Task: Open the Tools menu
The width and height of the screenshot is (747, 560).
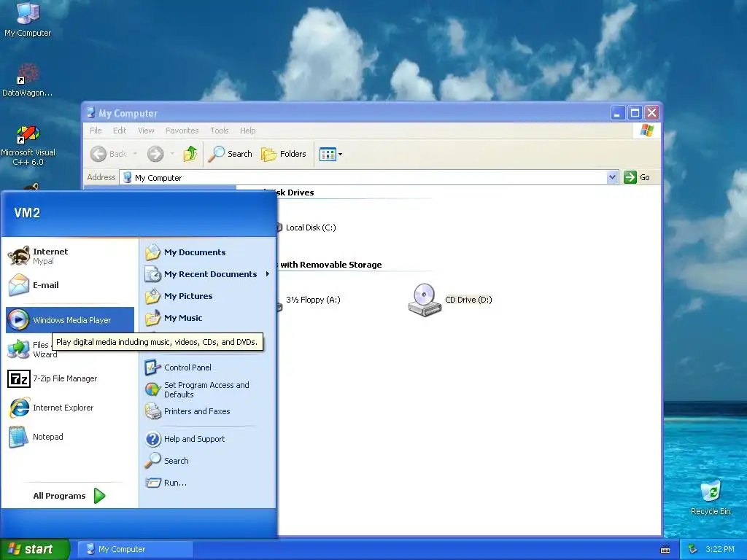Action: click(220, 131)
